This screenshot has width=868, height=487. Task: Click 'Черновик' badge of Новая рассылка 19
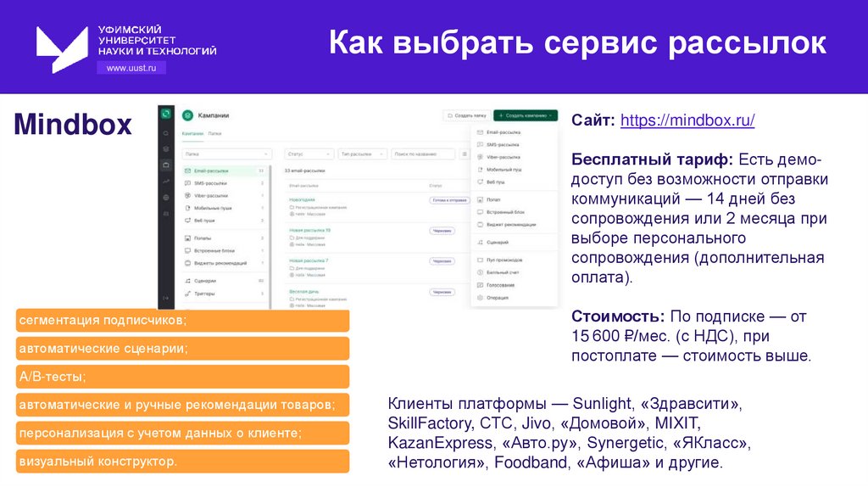[x=442, y=231]
